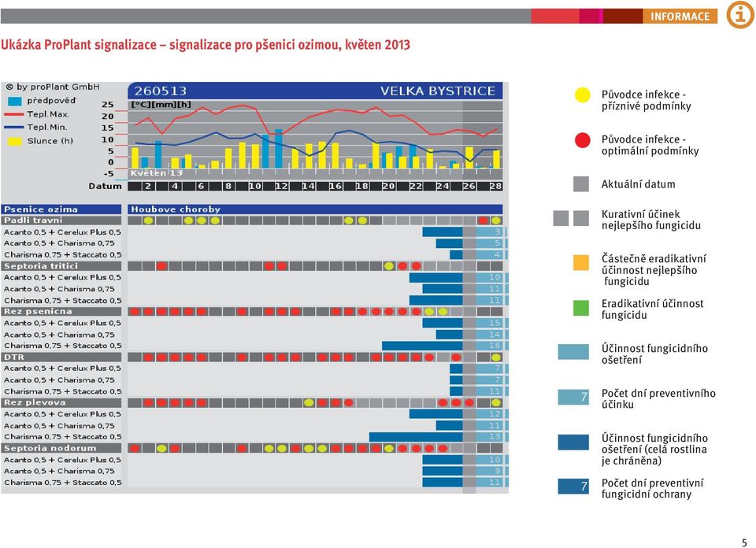
Task: Open the DTR disease row
Action: click(61, 357)
